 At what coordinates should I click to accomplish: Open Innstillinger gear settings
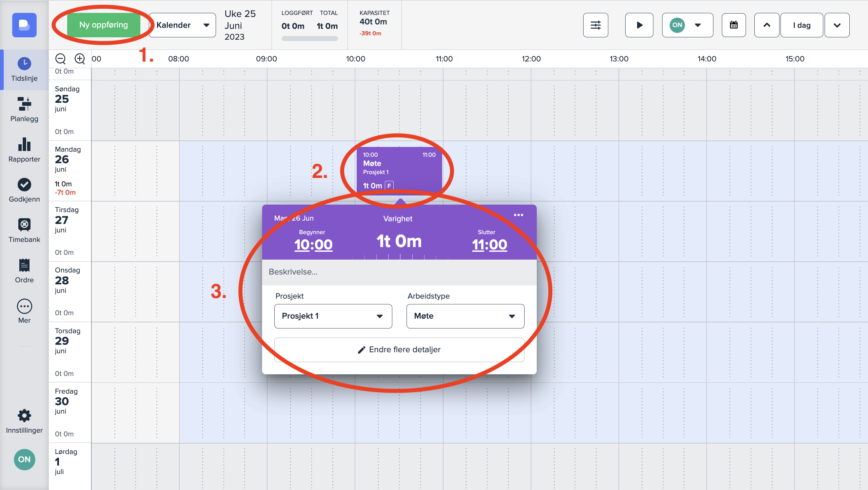click(x=24, y=421)
